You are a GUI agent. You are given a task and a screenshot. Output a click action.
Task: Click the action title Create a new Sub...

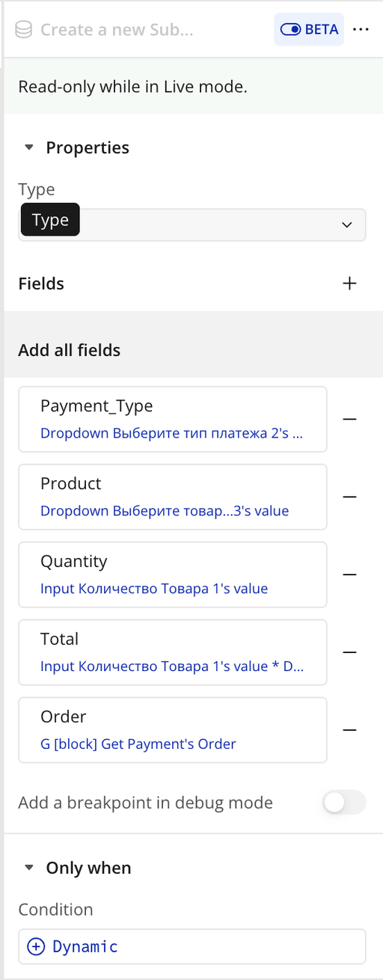pos(117,30)
